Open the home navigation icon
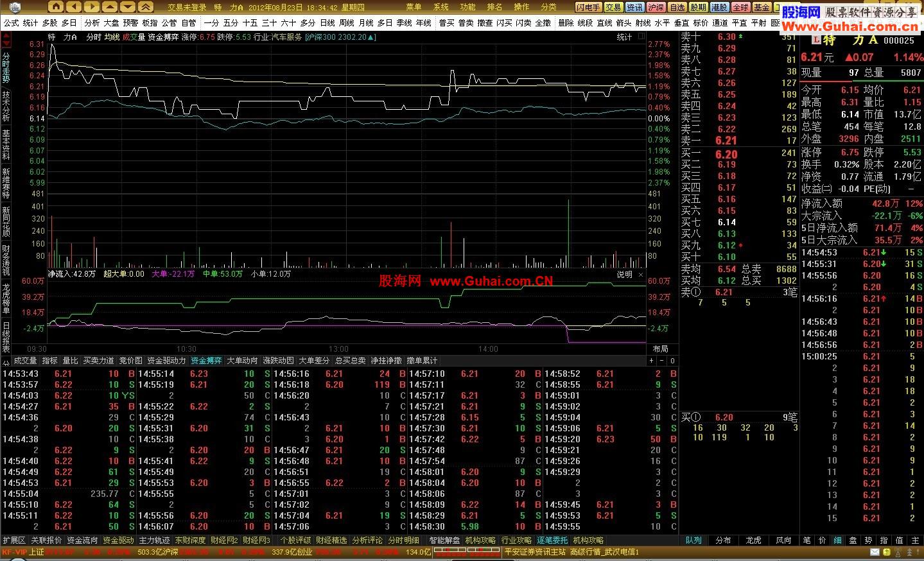924x561 pixels. (x=57, y=7)
